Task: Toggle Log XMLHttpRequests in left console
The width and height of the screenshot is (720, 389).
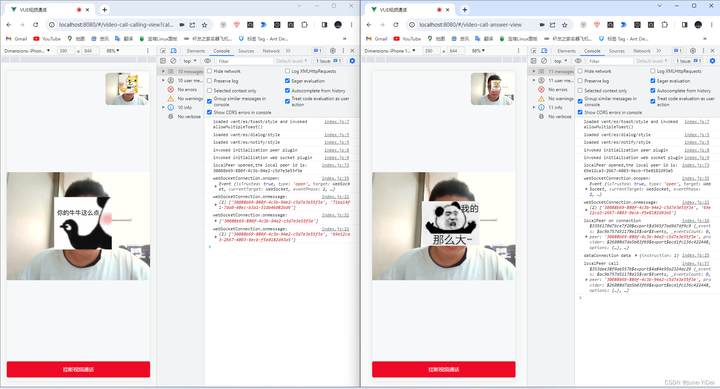Action: click(287, 71)
